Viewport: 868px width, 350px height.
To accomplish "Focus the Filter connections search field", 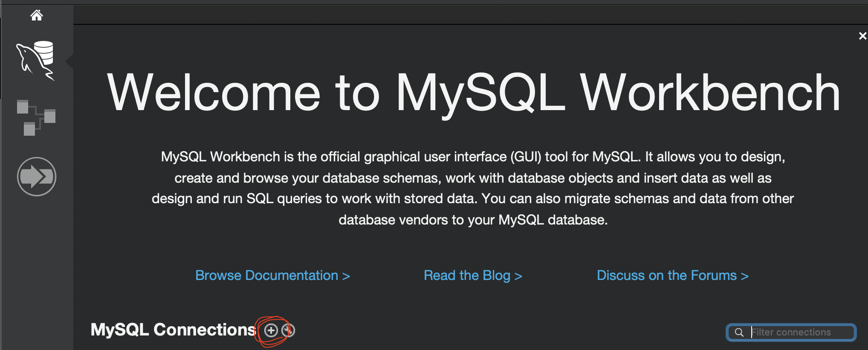I will pyautogui.click(x=791, y=332).
